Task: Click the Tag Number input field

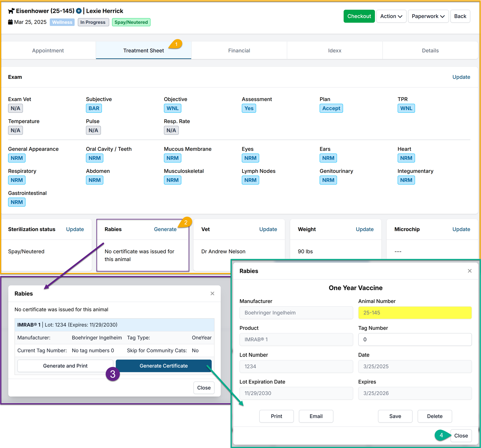Action: pos(415,340)
